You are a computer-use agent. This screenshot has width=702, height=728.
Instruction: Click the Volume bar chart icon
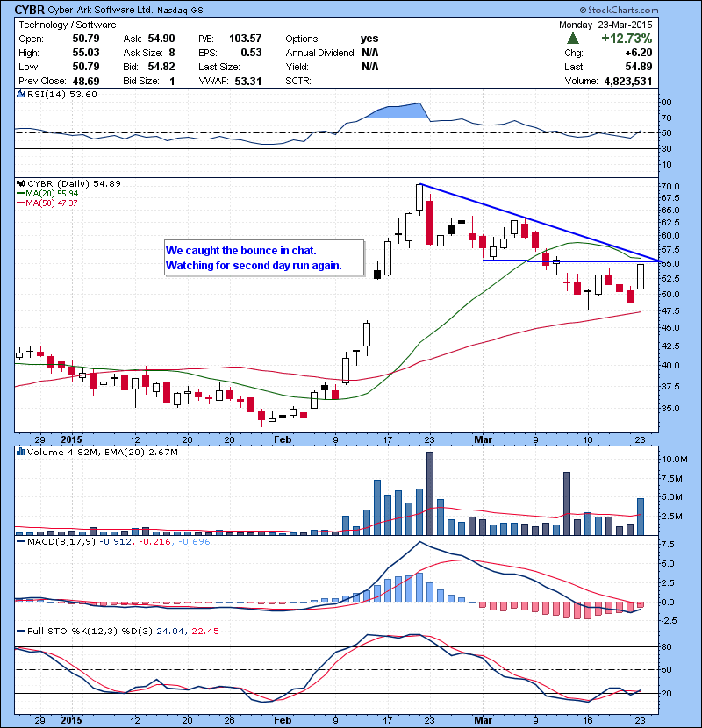[x=20, y=452]
